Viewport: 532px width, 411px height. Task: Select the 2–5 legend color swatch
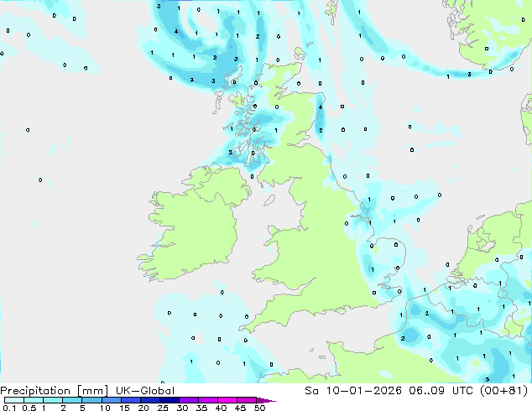coord(72,400)
